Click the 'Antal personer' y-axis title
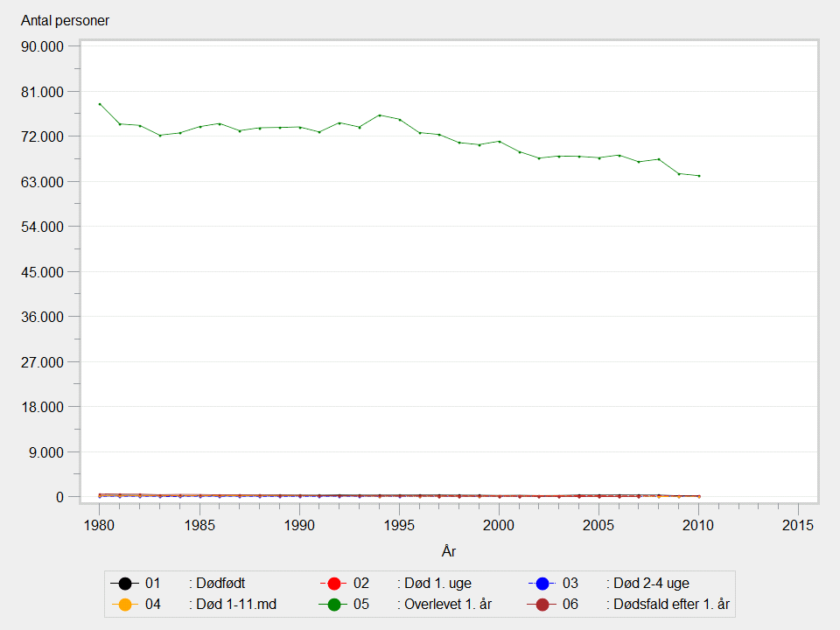 tap(65, 21)
